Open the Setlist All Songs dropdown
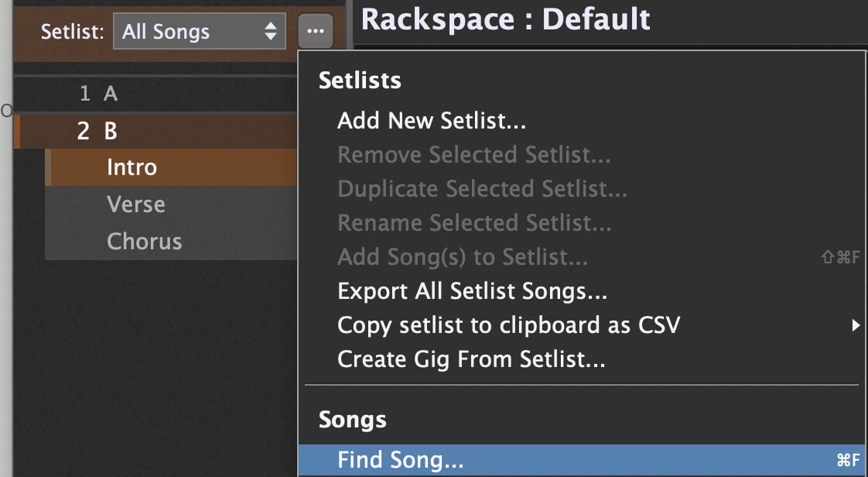The height and width of the screenshot is (477, 868). pos(199,32)
